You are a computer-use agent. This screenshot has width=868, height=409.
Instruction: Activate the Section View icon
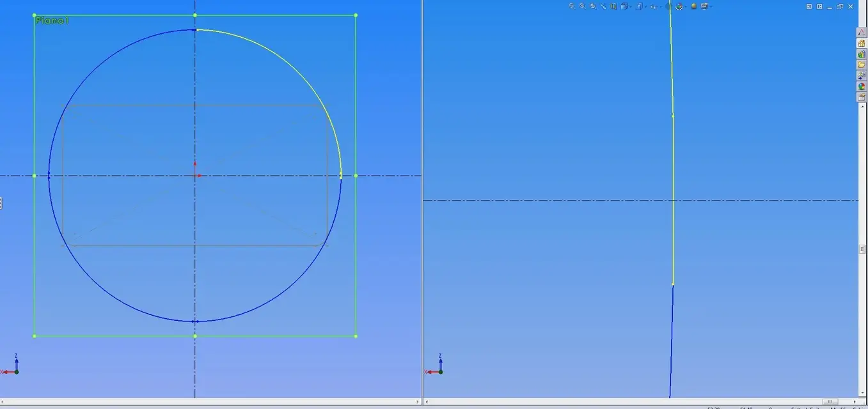613,6
